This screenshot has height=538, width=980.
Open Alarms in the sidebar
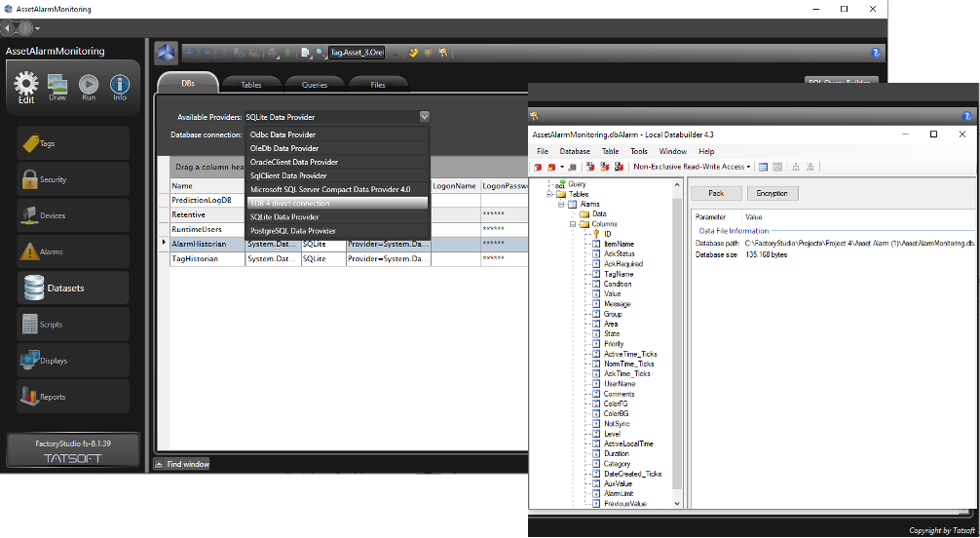point(72,251)
